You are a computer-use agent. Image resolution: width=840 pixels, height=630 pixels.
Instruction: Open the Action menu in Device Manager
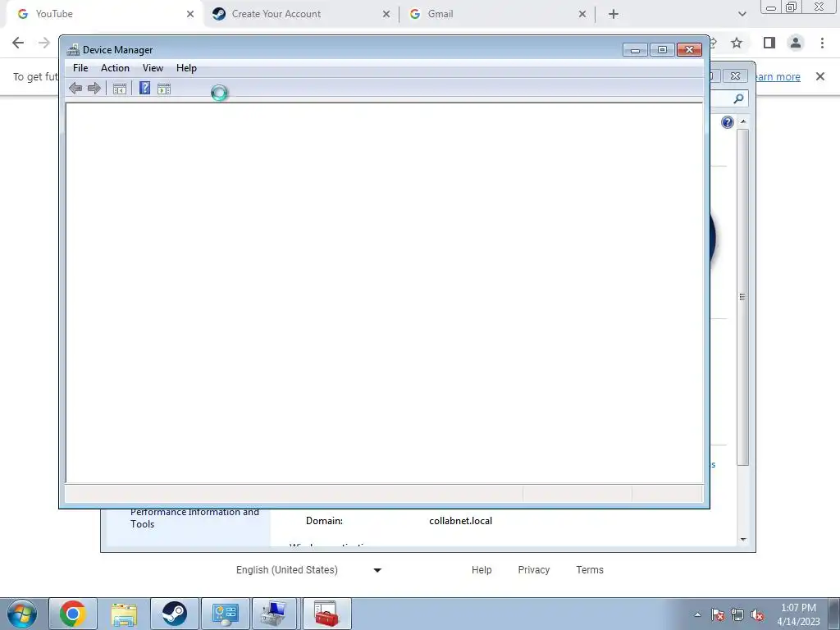115,68
